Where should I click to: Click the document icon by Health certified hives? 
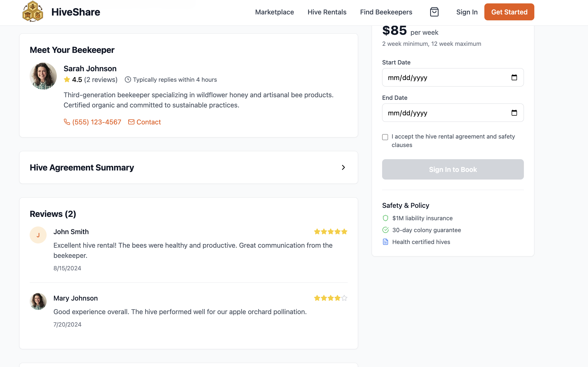pos(386,242)
